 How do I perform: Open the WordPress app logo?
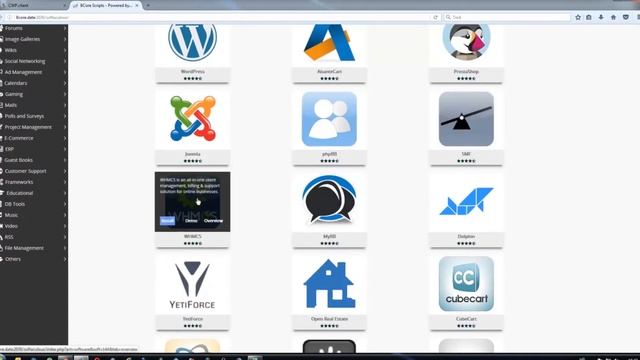(192, 41)
